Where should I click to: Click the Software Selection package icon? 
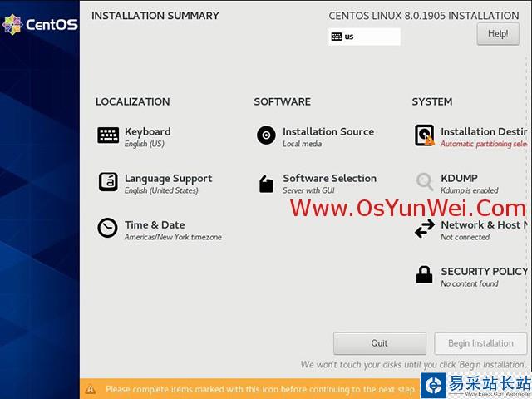[x=266, y=184]
